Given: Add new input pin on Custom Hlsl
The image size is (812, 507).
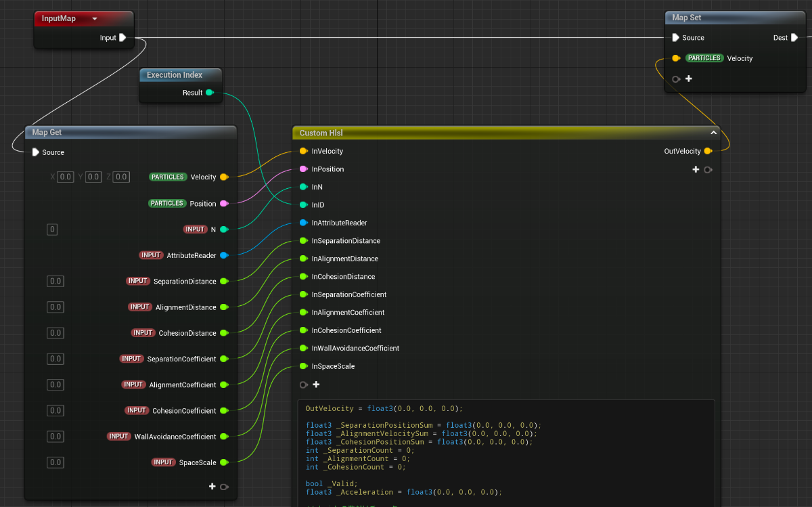Looking at the screenshot, I should [316, 384].
